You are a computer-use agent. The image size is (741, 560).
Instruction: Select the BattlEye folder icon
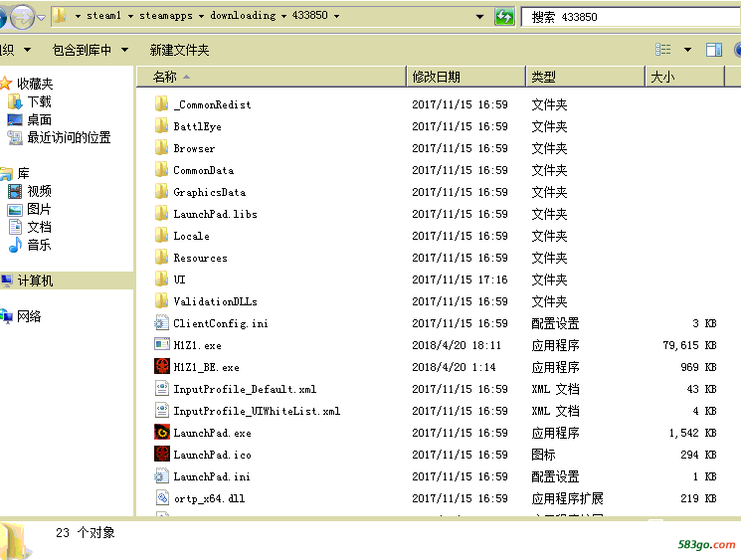[x=161, y=125]
